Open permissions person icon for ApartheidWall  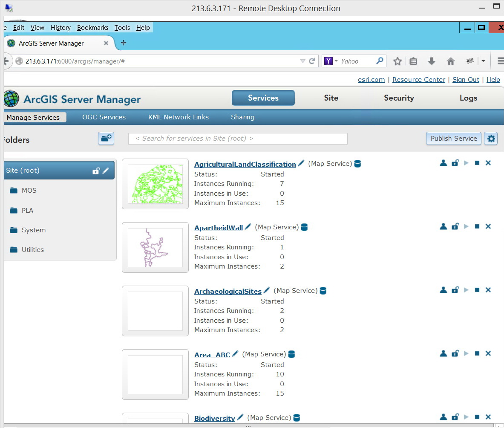tap(443, 226)
